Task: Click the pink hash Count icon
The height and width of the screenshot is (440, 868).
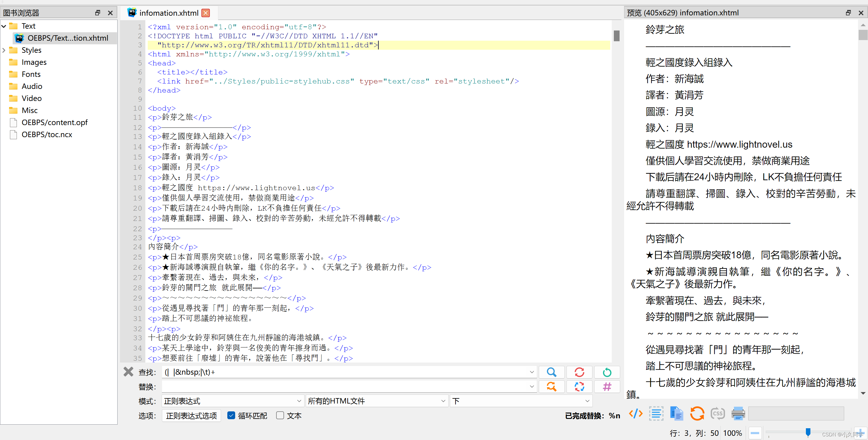Action: pyautogui.click(x=607, y=386)
